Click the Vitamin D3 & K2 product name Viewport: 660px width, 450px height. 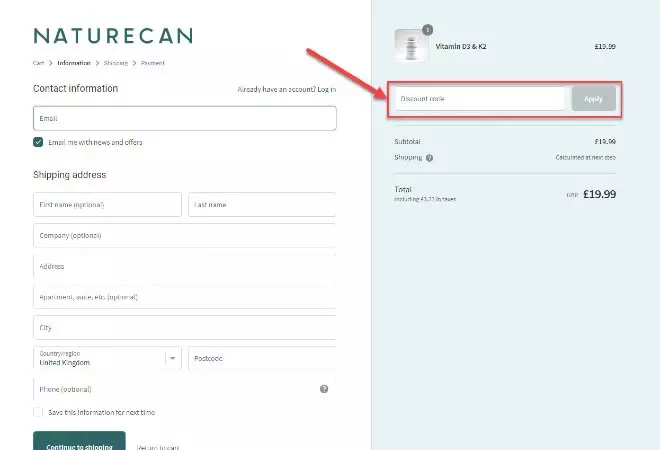coord(461,46)
